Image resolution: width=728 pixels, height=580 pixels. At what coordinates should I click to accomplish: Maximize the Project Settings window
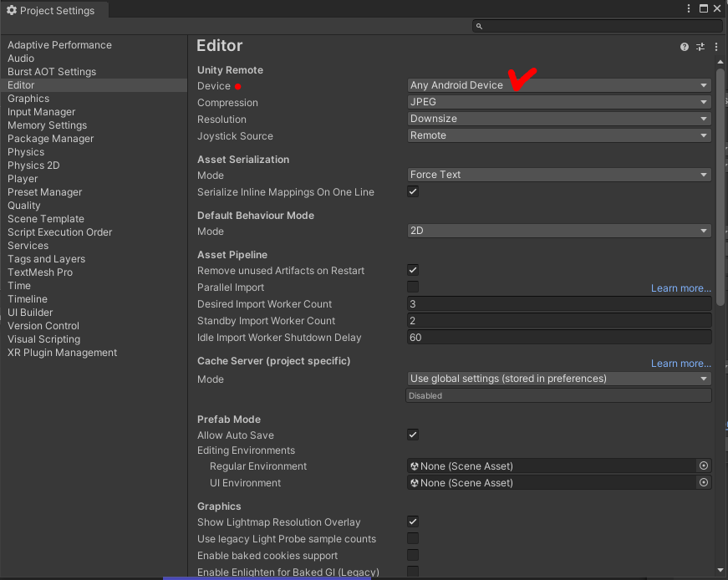[x=704, y=8]
